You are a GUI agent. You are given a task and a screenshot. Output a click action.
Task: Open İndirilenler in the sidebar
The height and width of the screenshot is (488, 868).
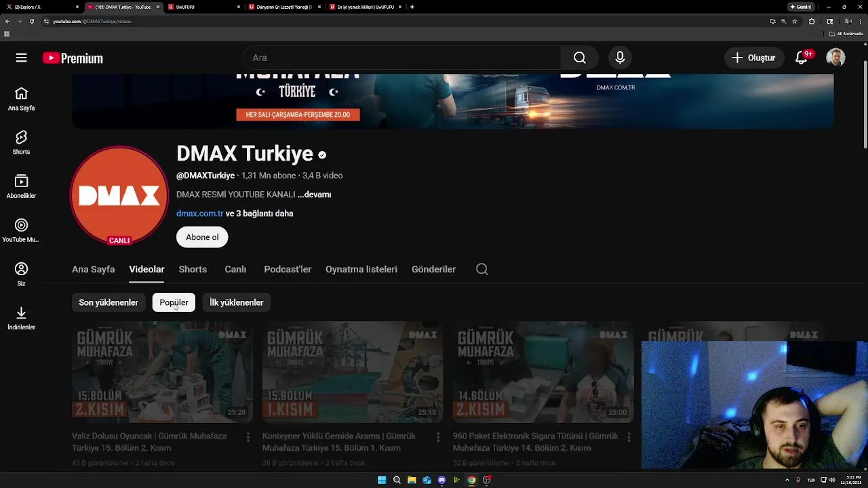click(x=21, y=318)
